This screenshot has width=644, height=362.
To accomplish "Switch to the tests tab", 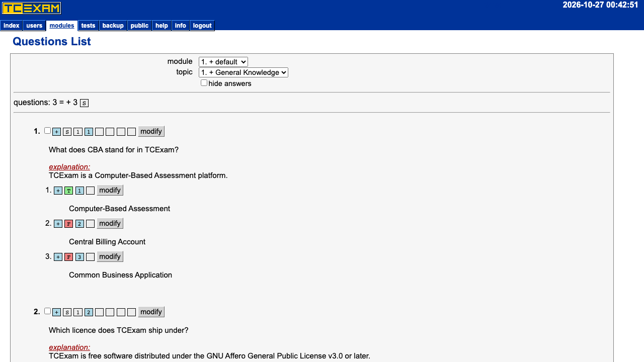I will [88, 26].
